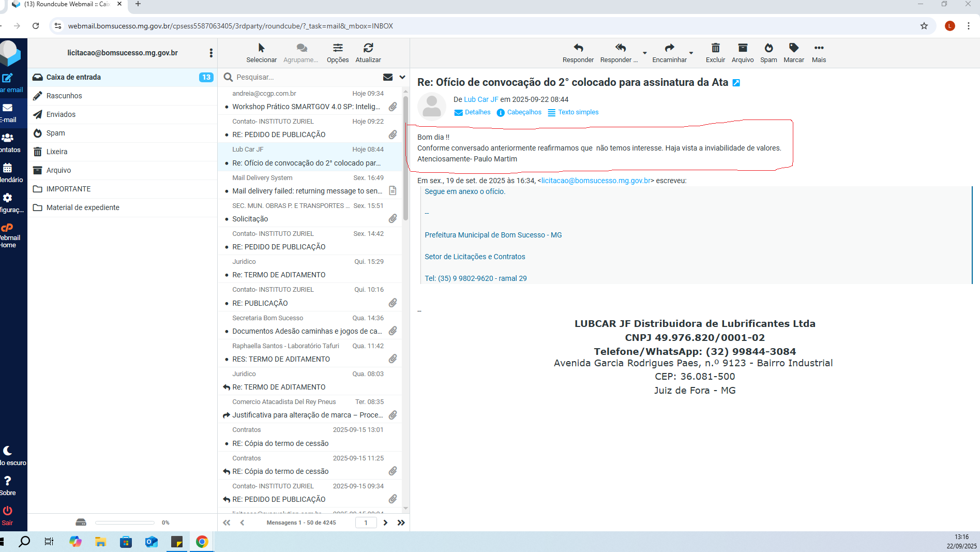The image size is (980, 552).
Task: Refresh mailbox with Atualizar icon
Action: coord(368,48)
